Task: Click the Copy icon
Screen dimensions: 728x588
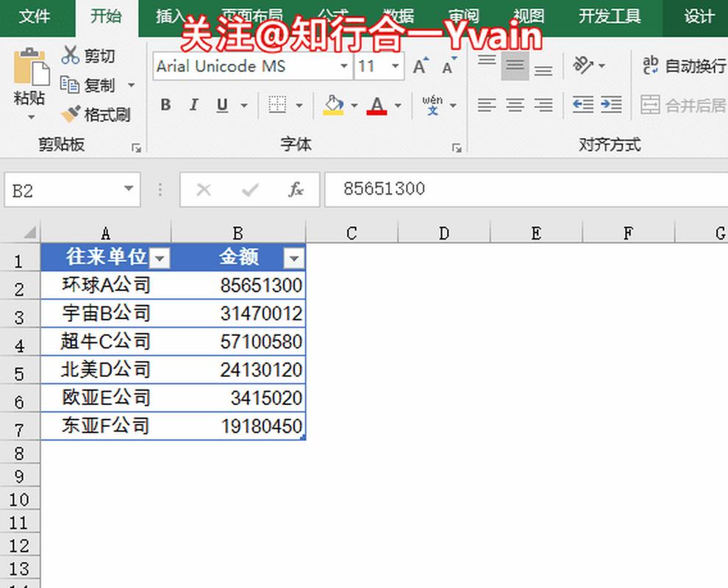Action: point(70,85)
